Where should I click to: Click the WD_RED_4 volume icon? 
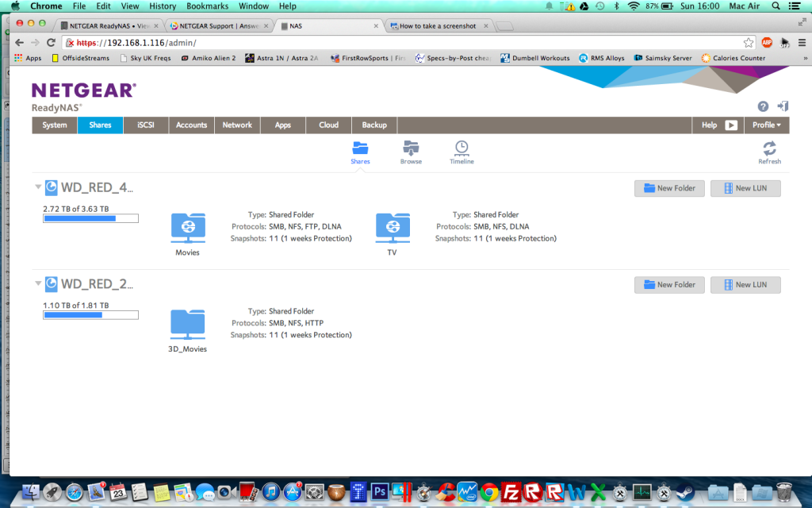point(52,187)
